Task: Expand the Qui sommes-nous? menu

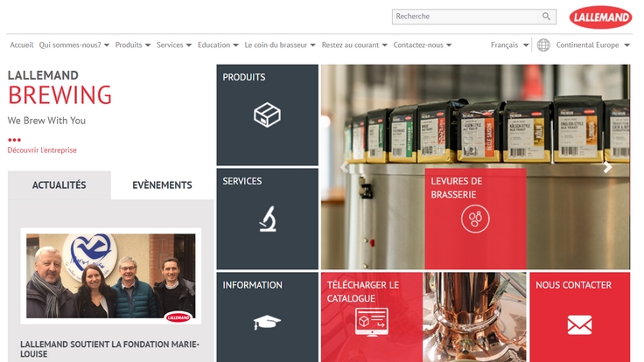Action: [73, 45]
